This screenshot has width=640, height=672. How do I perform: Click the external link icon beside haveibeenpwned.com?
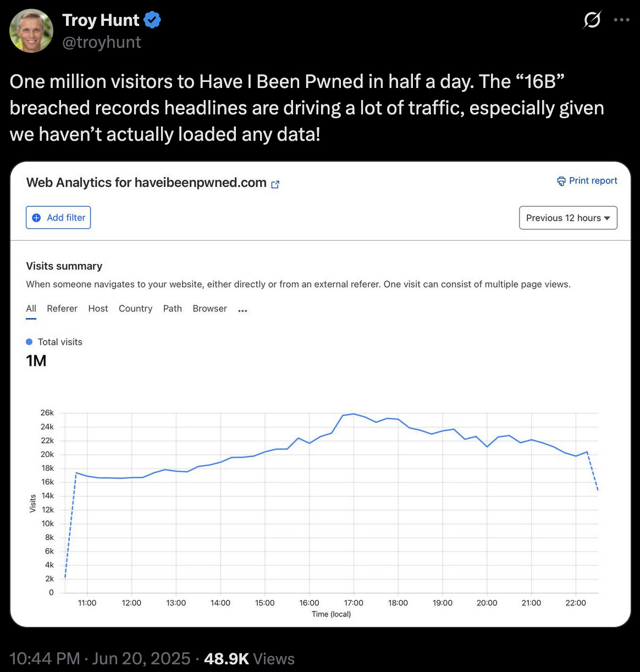[275, 184]
